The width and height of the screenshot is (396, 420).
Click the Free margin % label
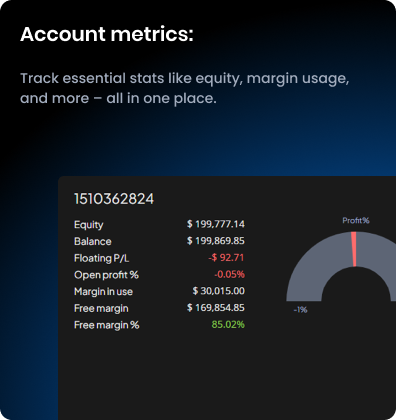point(107,325)
